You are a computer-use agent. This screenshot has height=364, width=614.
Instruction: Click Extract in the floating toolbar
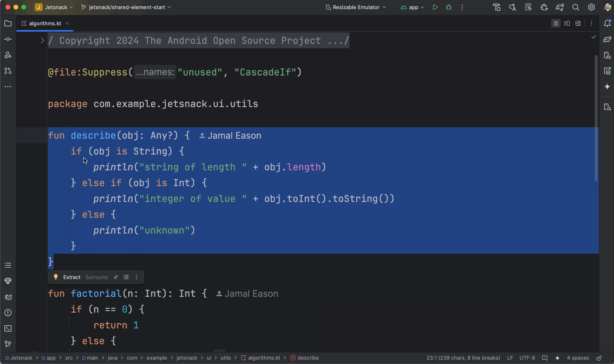(72, 277)
